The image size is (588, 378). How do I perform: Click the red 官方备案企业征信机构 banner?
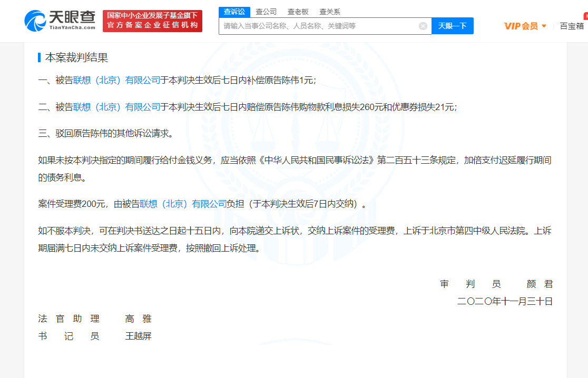click(x=152, y=21)
